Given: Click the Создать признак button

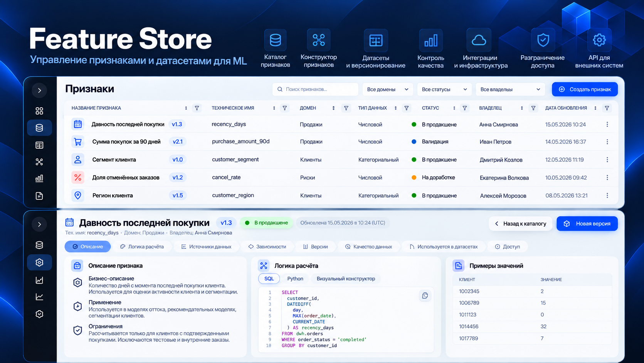Looking at the screenshot, I should point(585,89).
